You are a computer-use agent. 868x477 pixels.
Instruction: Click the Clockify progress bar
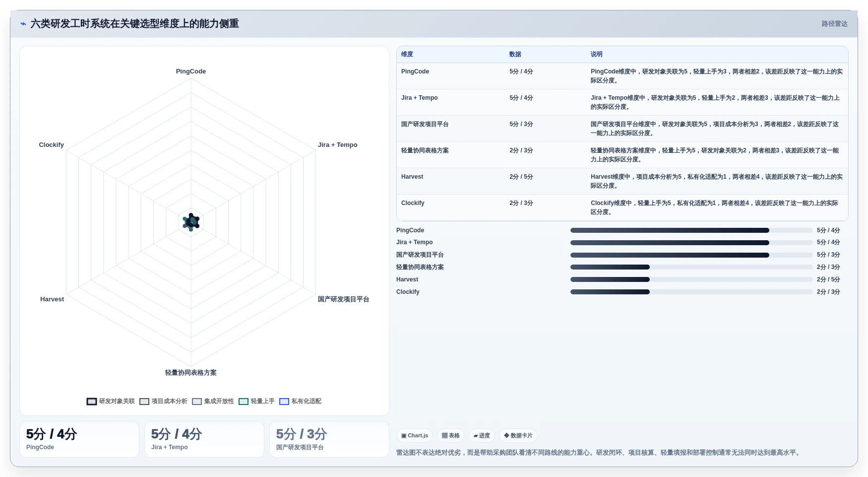(x=691, y=292)
